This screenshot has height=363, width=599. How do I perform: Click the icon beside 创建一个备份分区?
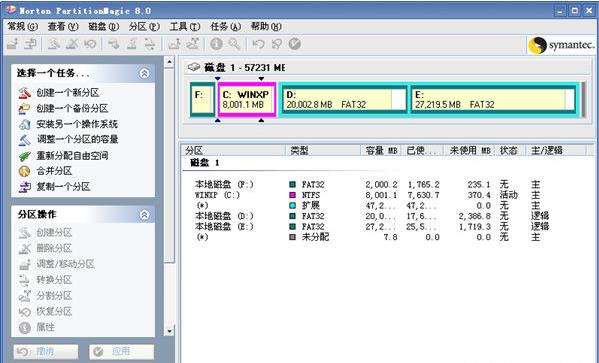(x=24, y=109)
